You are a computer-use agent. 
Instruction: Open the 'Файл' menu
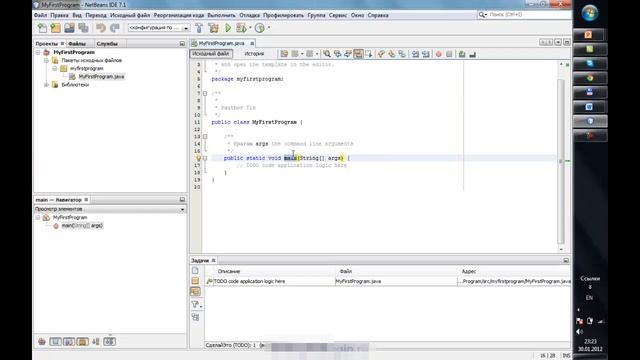tap(40, 15)
